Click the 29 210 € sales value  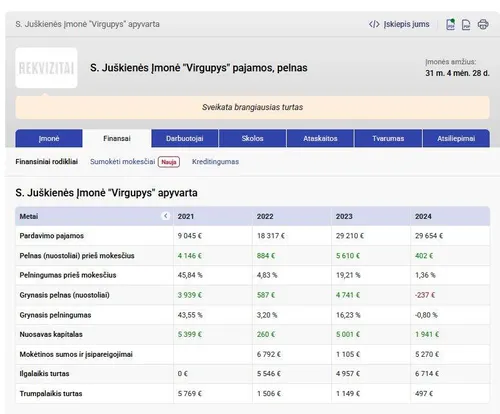[x=350, y=236]
